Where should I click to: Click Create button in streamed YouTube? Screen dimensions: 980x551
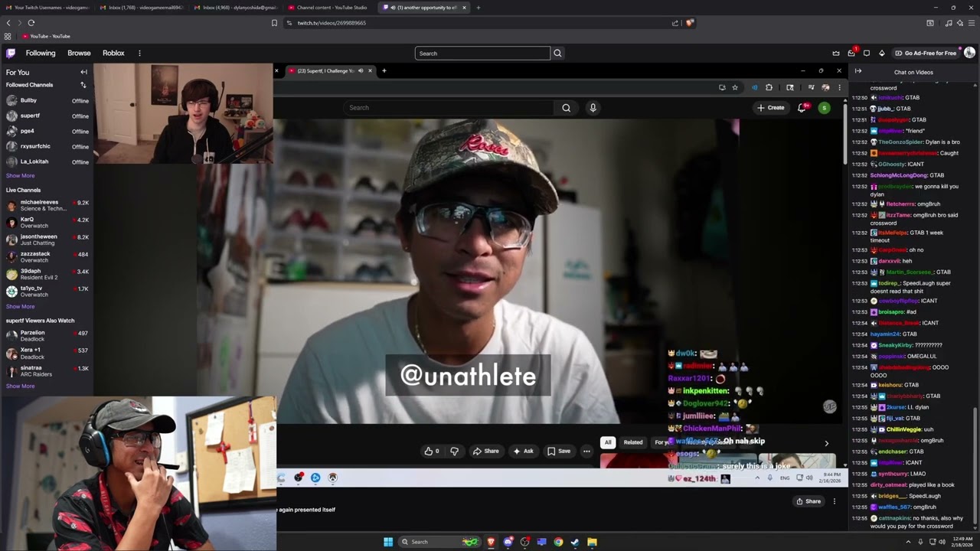point(770,108)
